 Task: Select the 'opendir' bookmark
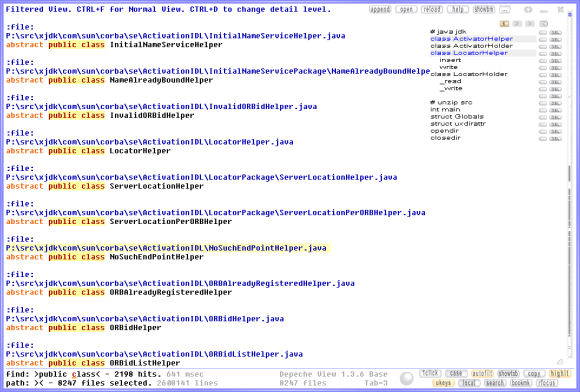click(x=445, y=131)
